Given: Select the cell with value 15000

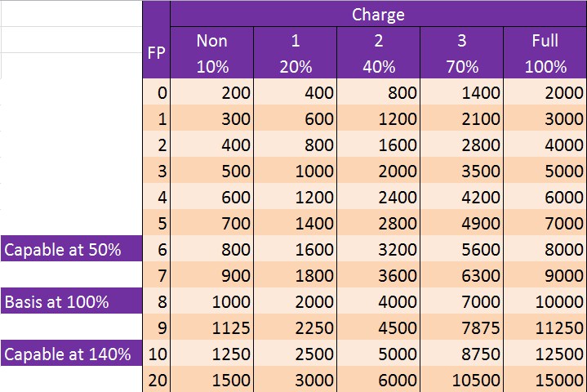Looking at the screenshot, I should tap(545, 381).
